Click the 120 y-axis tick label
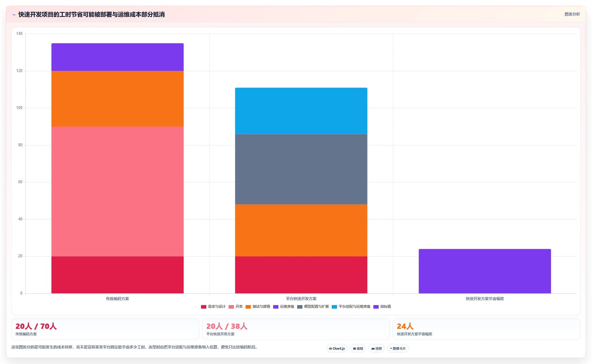Image resolution: width=592 pixels, height=364 pixels. pos(19,71)
